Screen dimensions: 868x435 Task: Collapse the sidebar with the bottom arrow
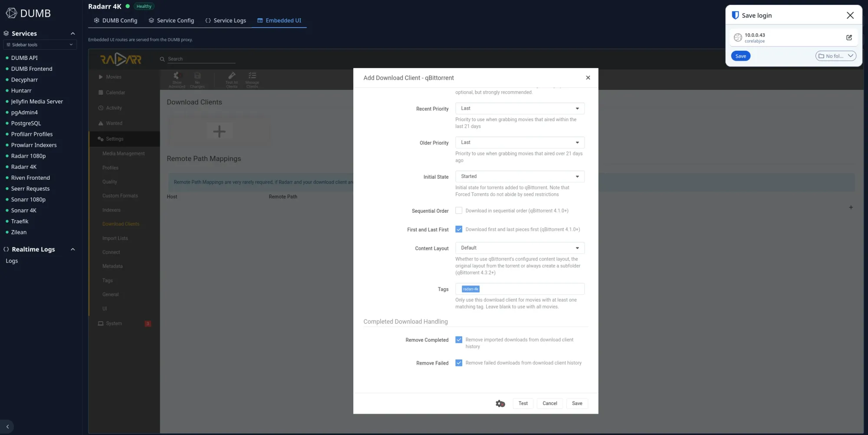click(x=7, y=427)
